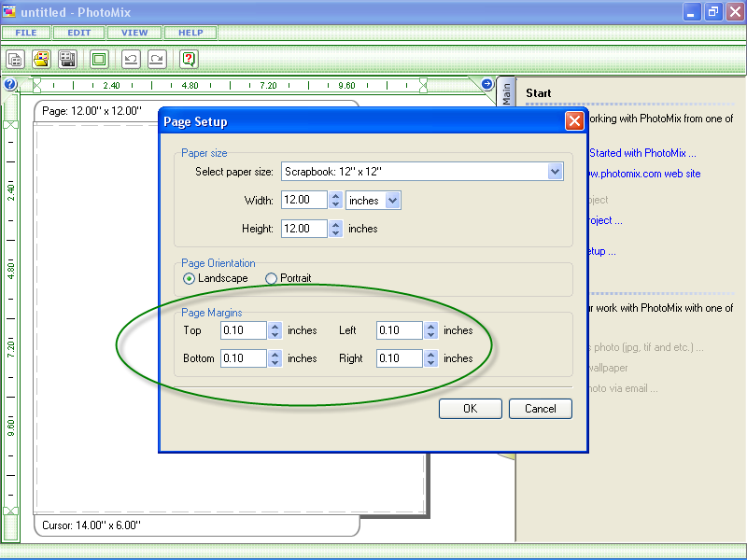The height and width of the screenshot is (560, 747).
Task: Decrease Height with the down arrow
Action: coord(336,232)
